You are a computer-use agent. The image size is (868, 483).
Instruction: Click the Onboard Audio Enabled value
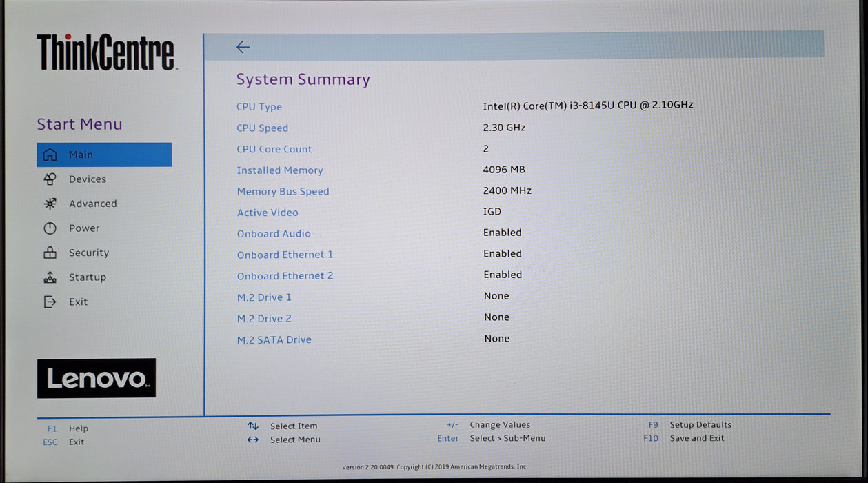503,233
